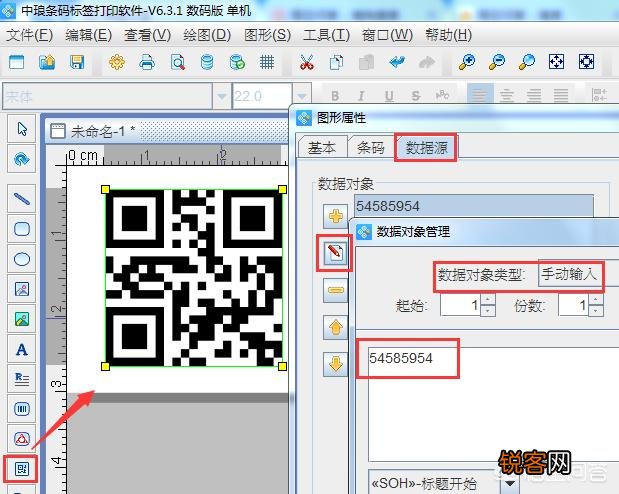The image size is (619, 494).
Task: Toggle Bold formatting button
Action: point(335,96)
